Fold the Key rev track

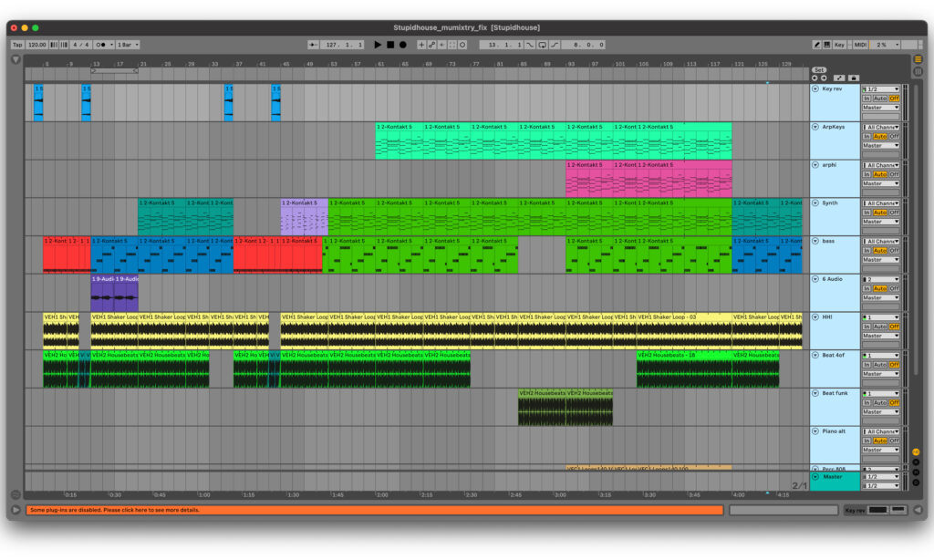coord(815,88)
